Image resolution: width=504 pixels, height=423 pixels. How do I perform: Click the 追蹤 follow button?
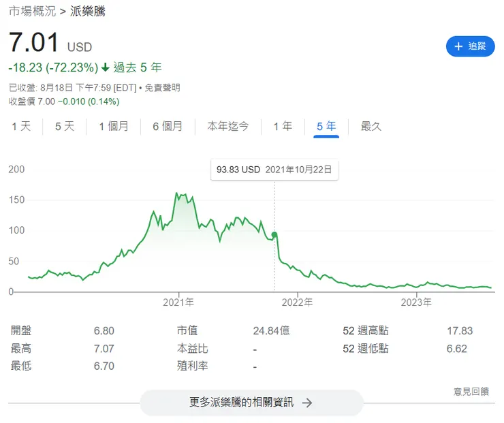(470, 46)
